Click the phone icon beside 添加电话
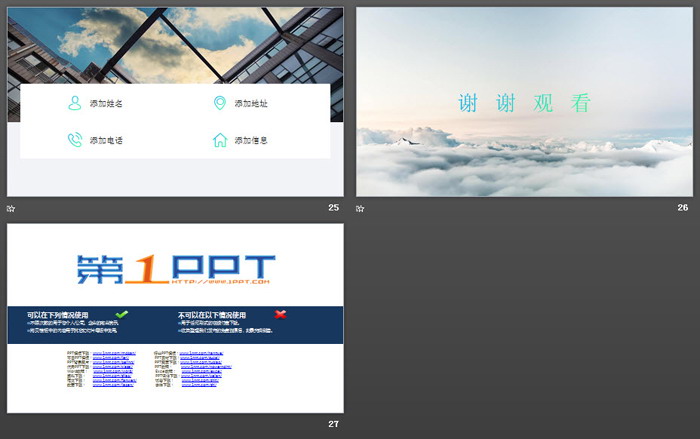The image size is (700, 439). pyautogui.click(x=75, y=140)
